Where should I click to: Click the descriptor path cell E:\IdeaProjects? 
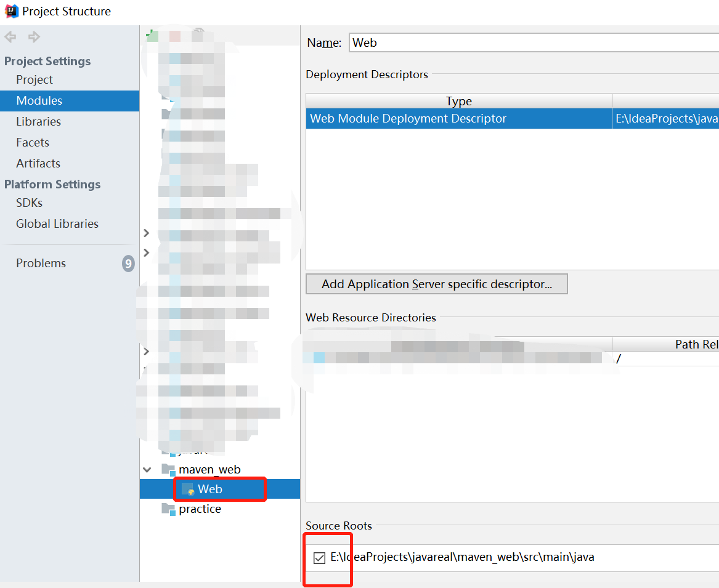point(666,119)
